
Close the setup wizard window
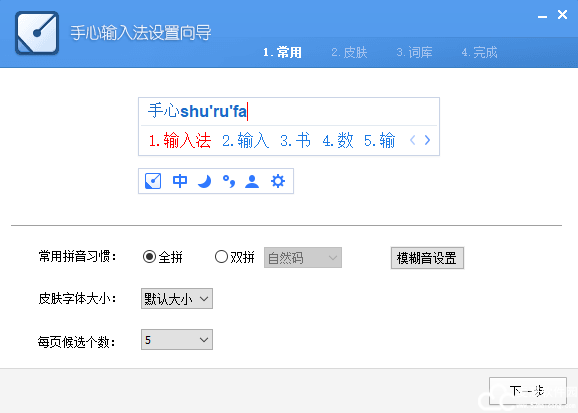pos(563,15)
